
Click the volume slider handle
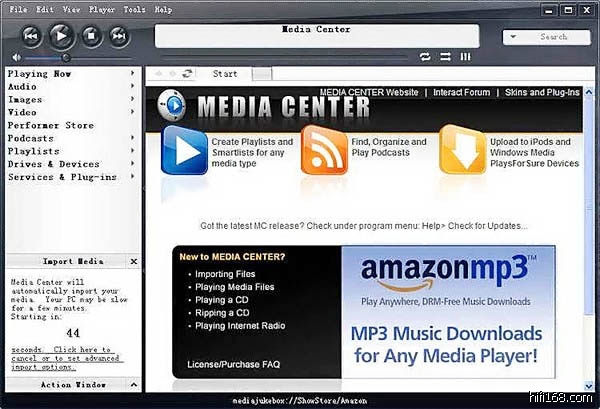66,57
